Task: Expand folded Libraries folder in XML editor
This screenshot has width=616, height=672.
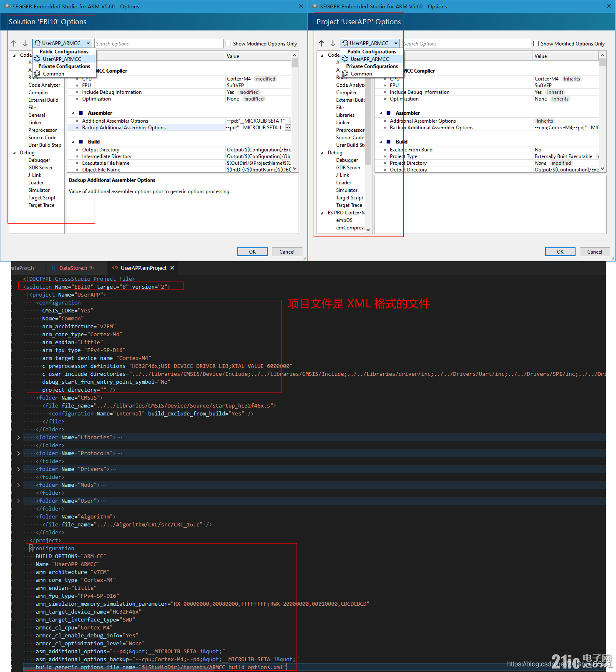Action: click(x=18, y=438)
